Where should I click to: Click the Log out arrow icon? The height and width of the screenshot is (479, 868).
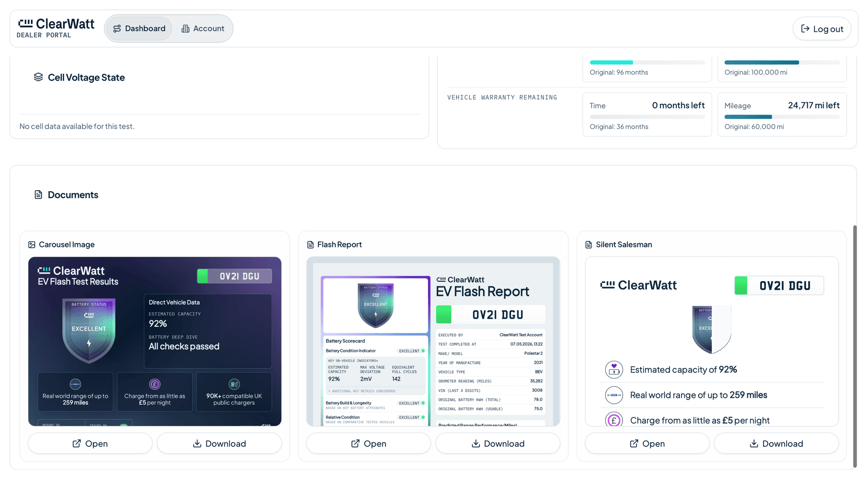click(805, 28)
